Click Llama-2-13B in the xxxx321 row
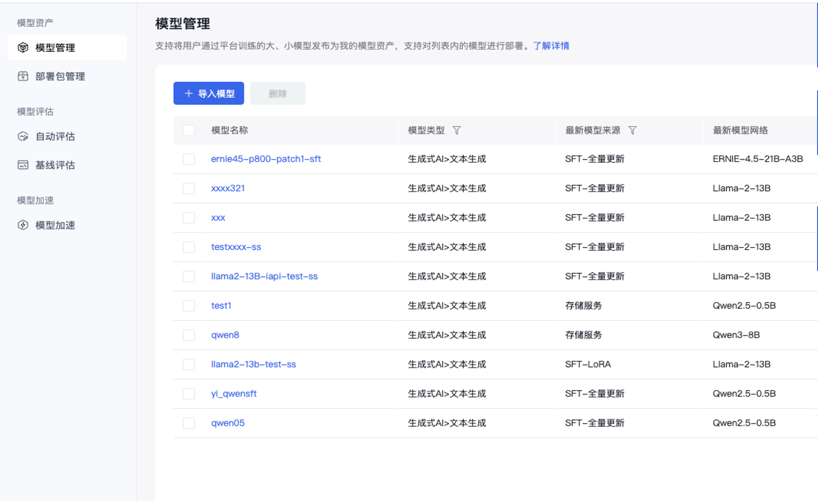The image size is (818, 504). pyautogui.click(x=742, y=188)
